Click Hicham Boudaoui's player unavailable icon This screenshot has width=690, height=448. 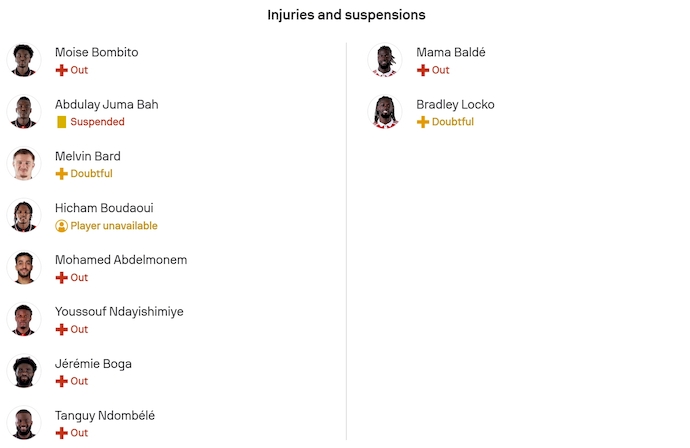61,226
